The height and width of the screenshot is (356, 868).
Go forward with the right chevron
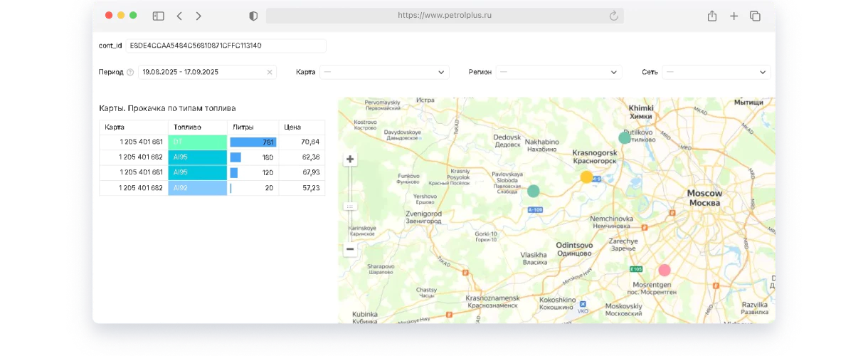199,16
